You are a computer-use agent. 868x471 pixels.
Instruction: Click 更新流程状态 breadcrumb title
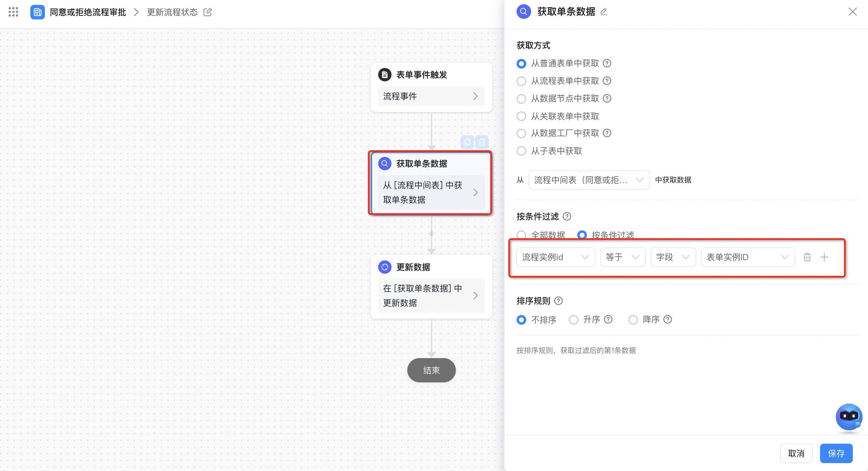tap(172, 12)
